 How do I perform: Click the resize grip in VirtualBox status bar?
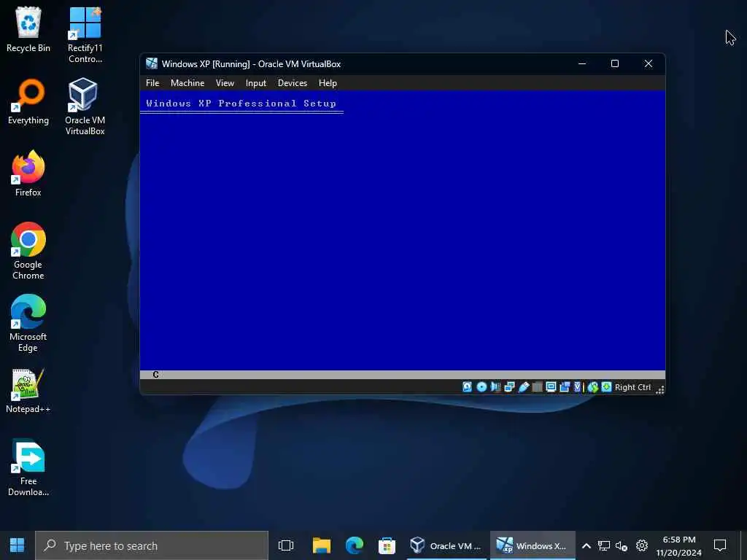[659, 389]
